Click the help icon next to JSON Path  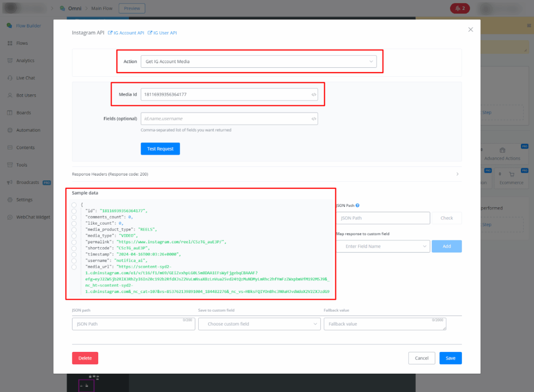point(357,205)
